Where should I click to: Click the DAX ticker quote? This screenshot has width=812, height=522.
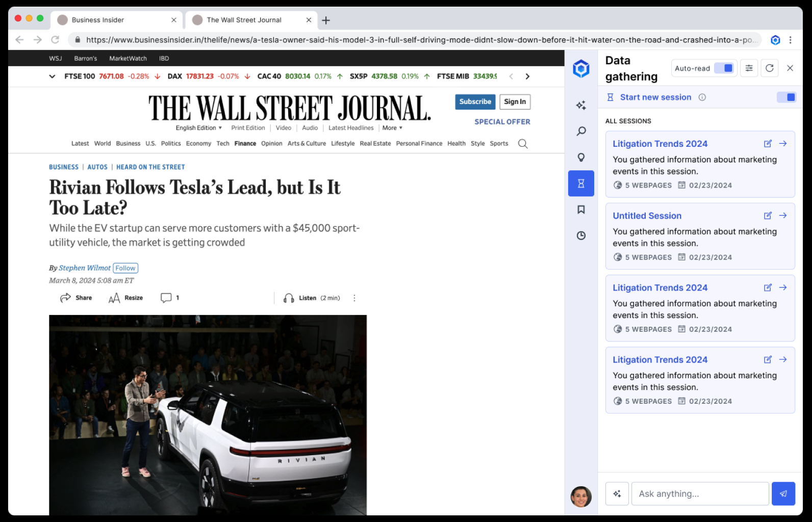tap(209, 76)
